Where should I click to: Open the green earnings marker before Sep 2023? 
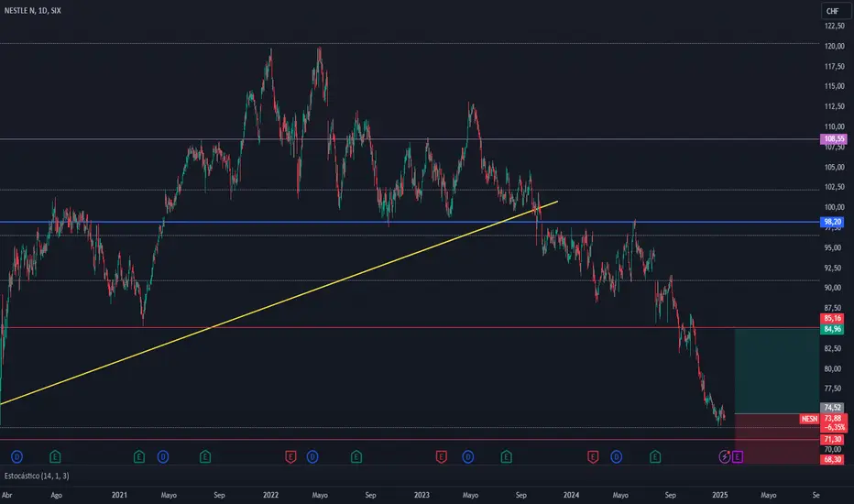[x=506, y=456]
